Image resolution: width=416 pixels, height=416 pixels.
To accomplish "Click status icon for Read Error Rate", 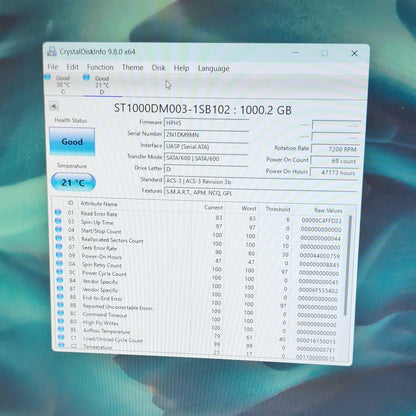I will click(x=58, y=212).
